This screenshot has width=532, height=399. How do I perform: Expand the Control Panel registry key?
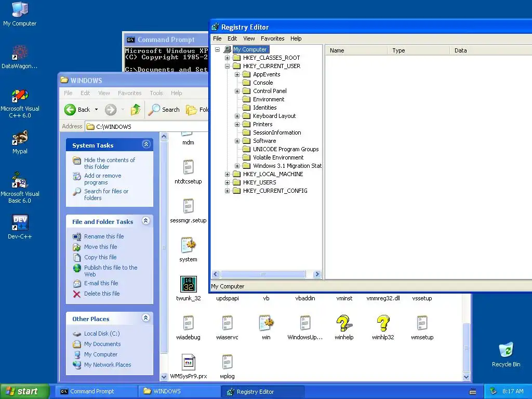click(237, 91)
